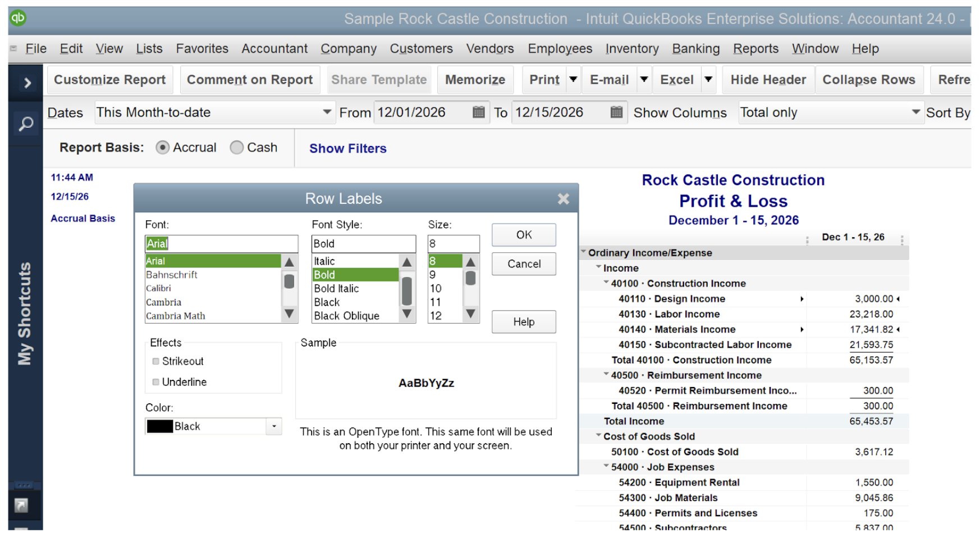Viewport: 980px width, 546px height.
Task: Click the shortcut icon at sidebar bottom
Action: pyautogui.click(x=21, y=506)
